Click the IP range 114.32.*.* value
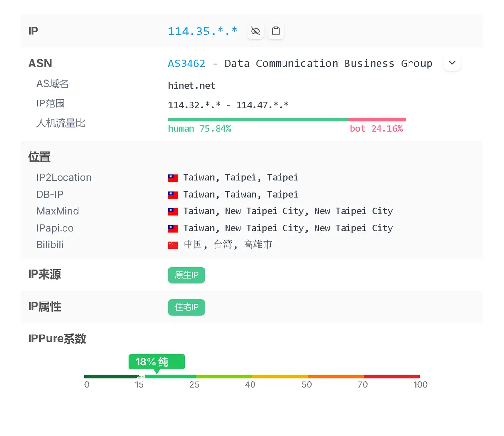The width and height of the screenshot is (504, 436). point(194,105)
